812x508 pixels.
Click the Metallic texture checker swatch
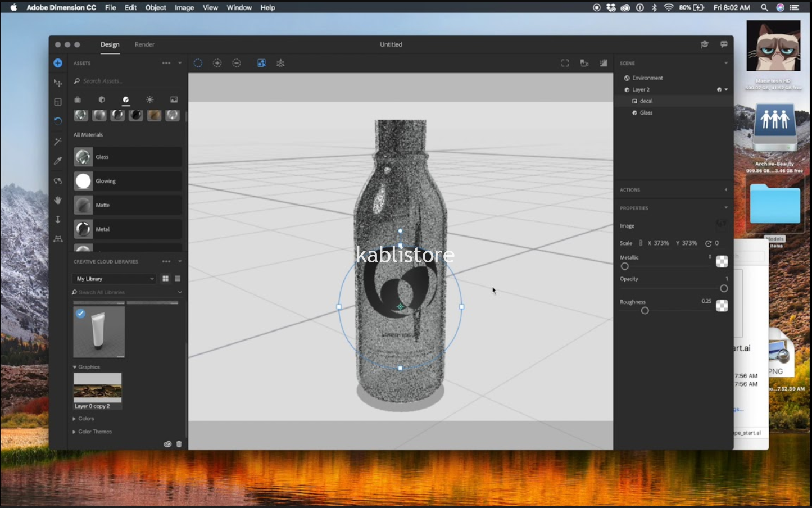722,261
